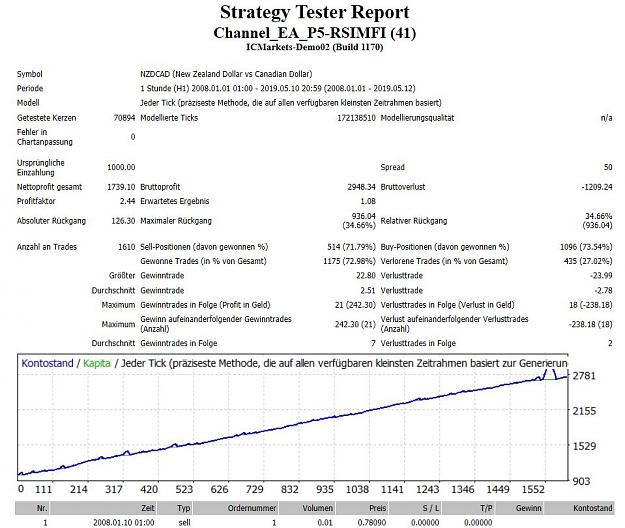Select the value '1175 (72.98%)'
625x528 pixels.
[x=349, y=261]
